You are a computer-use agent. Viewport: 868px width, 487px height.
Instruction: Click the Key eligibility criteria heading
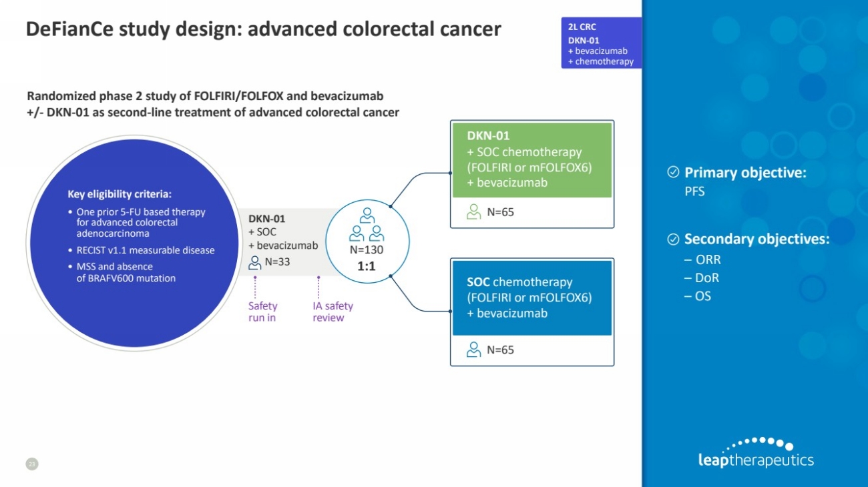[120, 195]
